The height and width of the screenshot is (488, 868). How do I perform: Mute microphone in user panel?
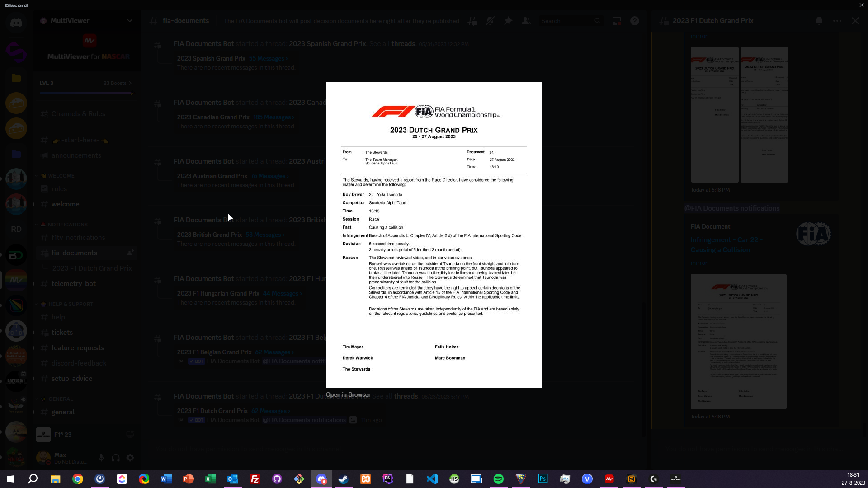click(x=101, y=458)
